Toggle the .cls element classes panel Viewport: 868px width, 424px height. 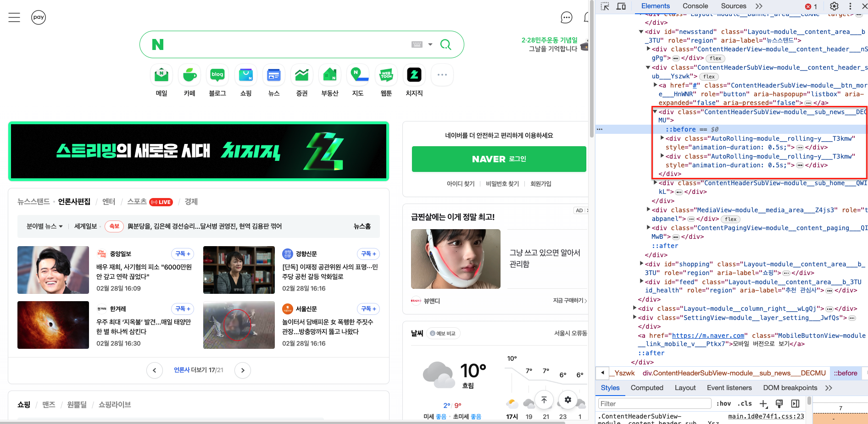pos(745,403)
